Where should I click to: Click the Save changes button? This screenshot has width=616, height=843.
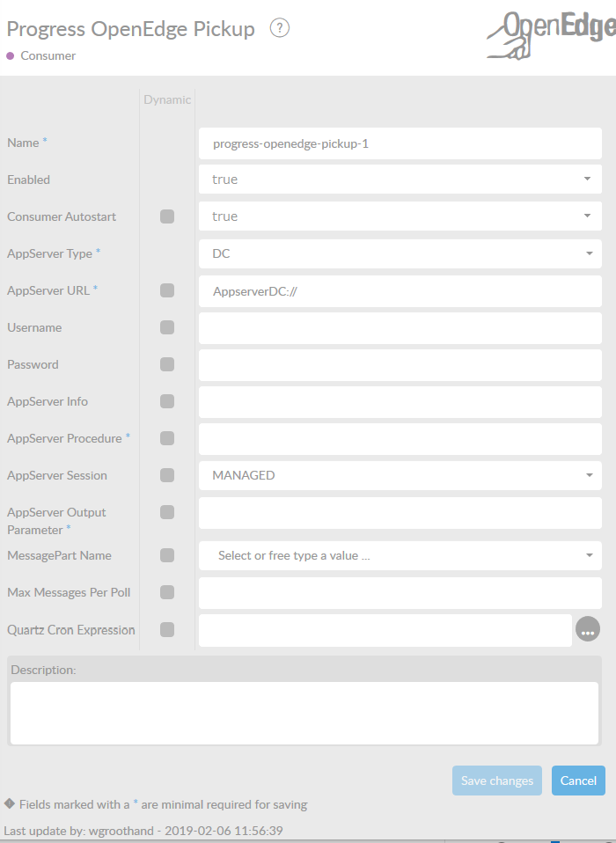(x=497, y=781)
